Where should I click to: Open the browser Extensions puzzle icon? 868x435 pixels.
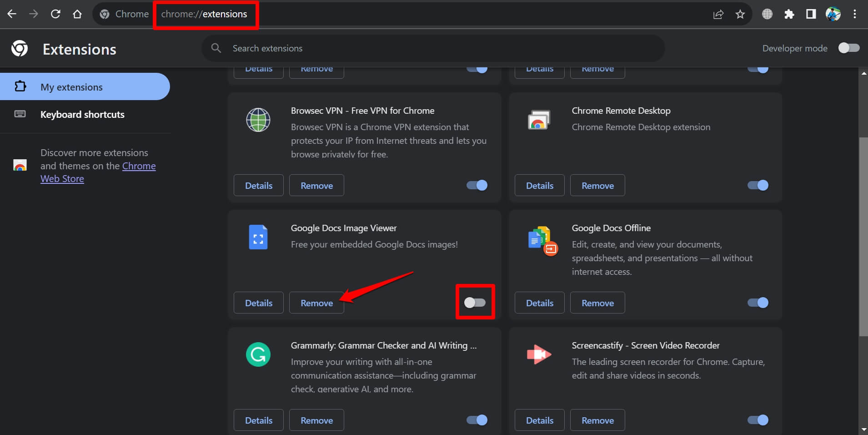(789, 14)
